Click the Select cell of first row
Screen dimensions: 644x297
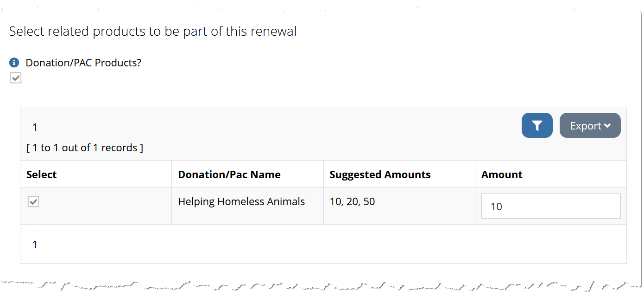(96, 206)
